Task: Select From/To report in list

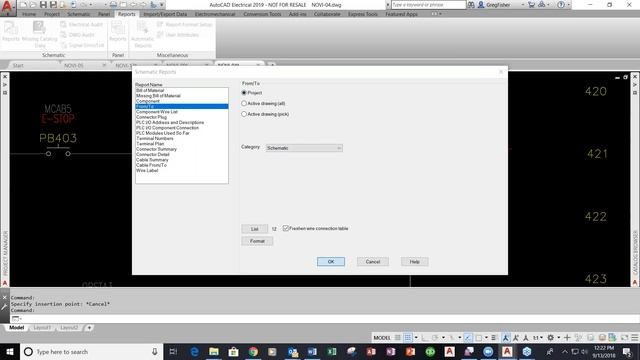Action: coord(182,107)
